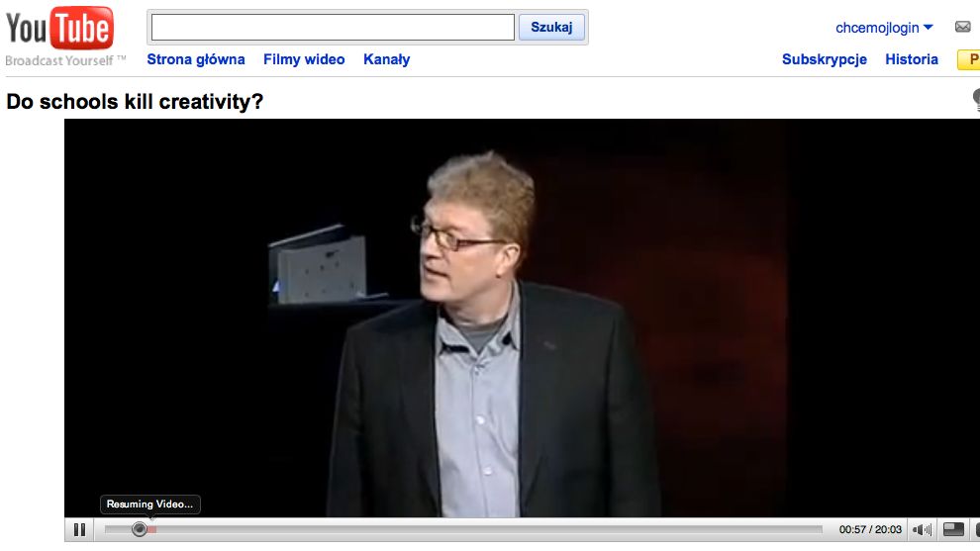Open the Historia page
This screenshot has width=980, height=551.
[x=912, y=59]
